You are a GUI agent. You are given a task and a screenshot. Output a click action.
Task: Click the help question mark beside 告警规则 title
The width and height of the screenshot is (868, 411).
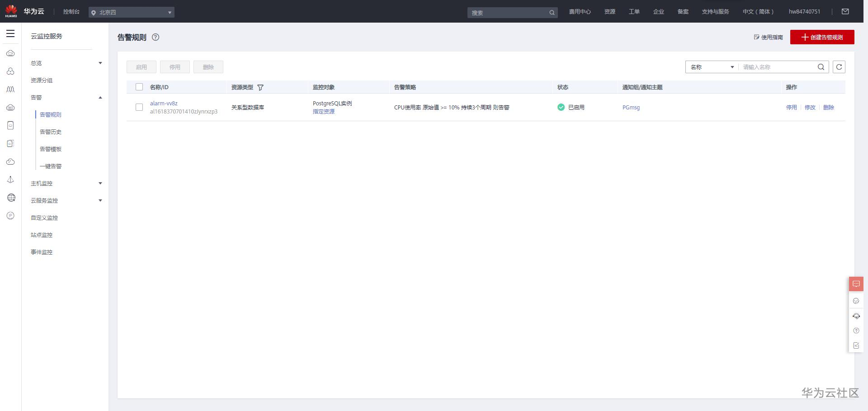(156, 37)
